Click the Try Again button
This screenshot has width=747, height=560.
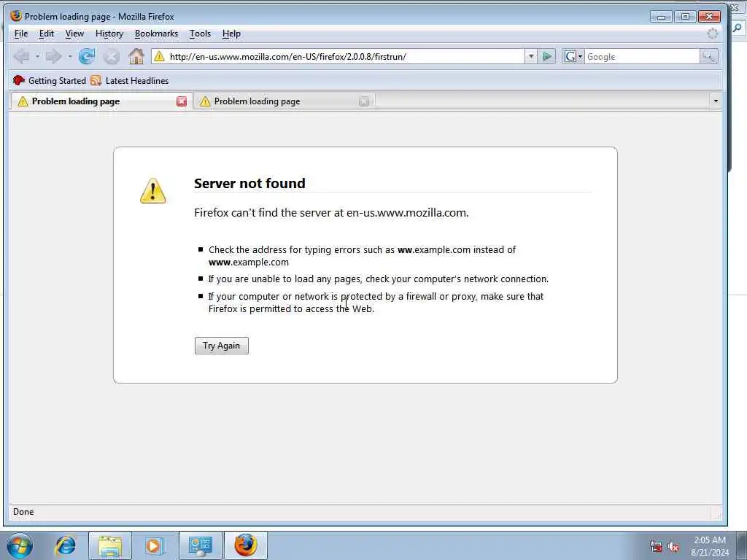[222, 346]
